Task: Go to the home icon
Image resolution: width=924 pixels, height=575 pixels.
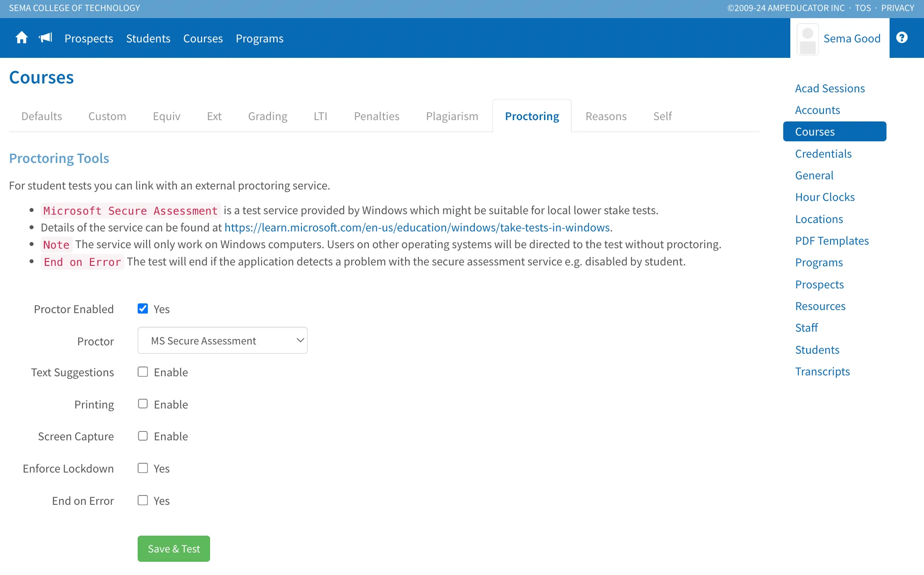Action: pyautogui.click(x=22, y=38)
